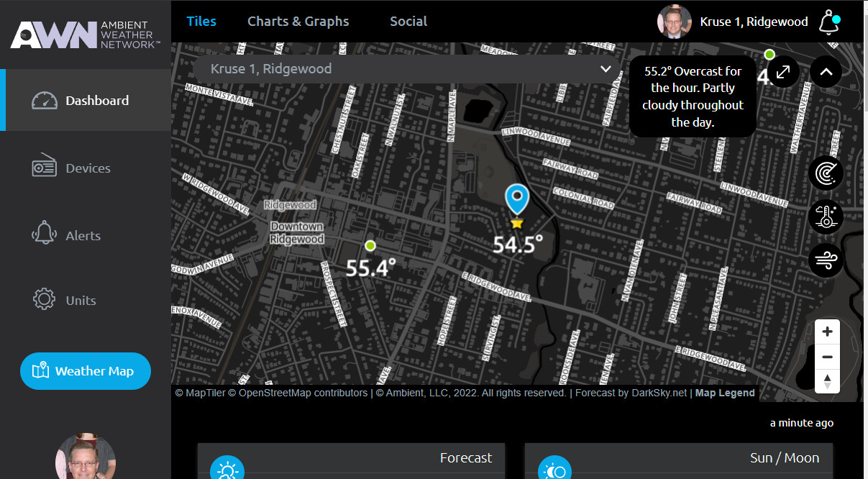Reset map bearing with compass button

(827, 381)
